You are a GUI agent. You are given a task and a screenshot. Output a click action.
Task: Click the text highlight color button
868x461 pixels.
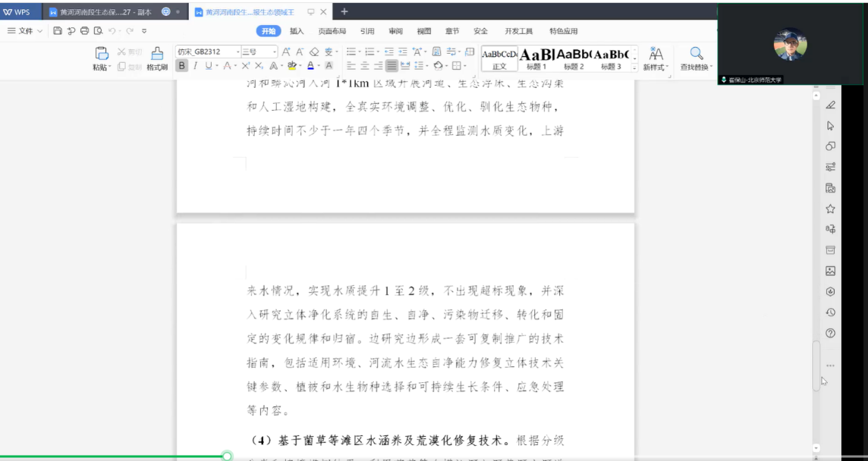292,66
